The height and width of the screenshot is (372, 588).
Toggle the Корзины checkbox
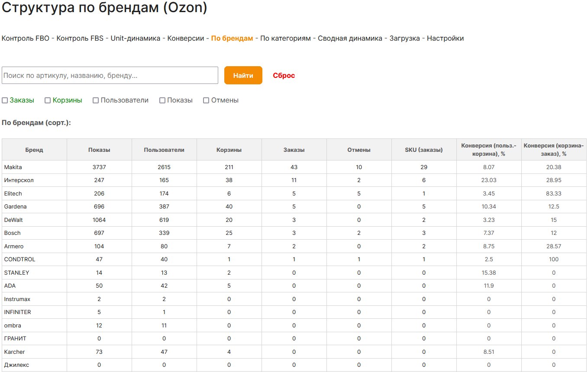pos(48,100)
